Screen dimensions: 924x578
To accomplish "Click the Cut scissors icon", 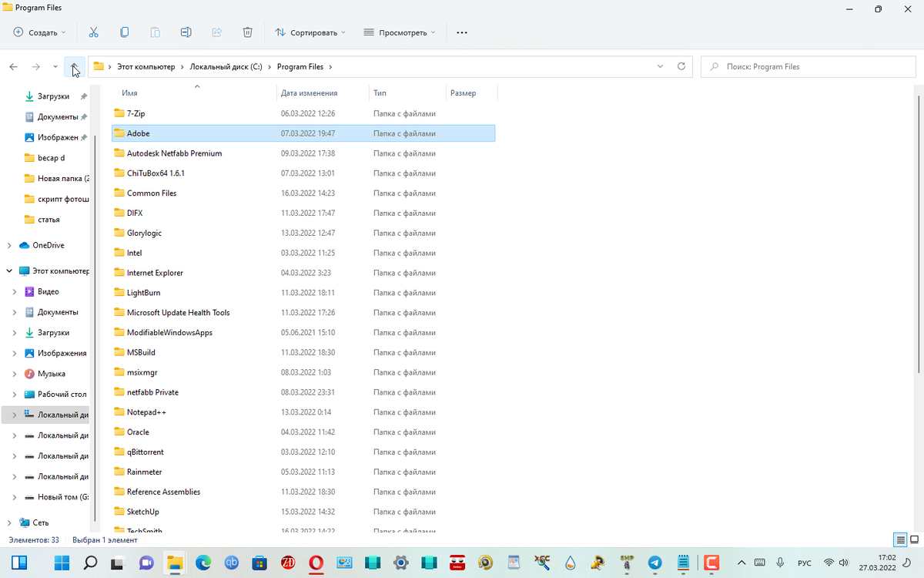I will tap(93, 32).
